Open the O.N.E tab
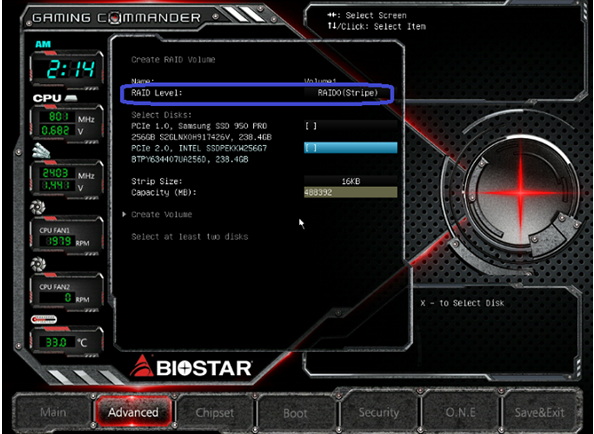 click(461, 412)
